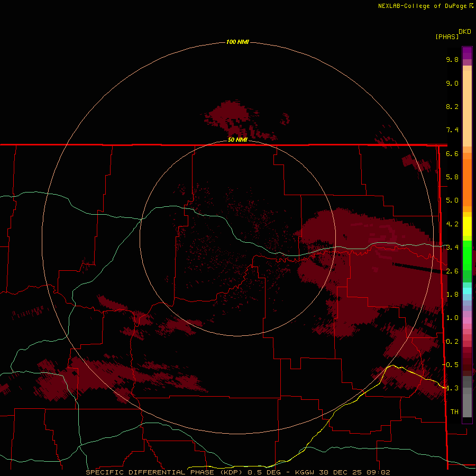Viewport: 476px width, 476px height.
Task: Click the bright green segment of the color bar
Action: click(x=467, y=255)
